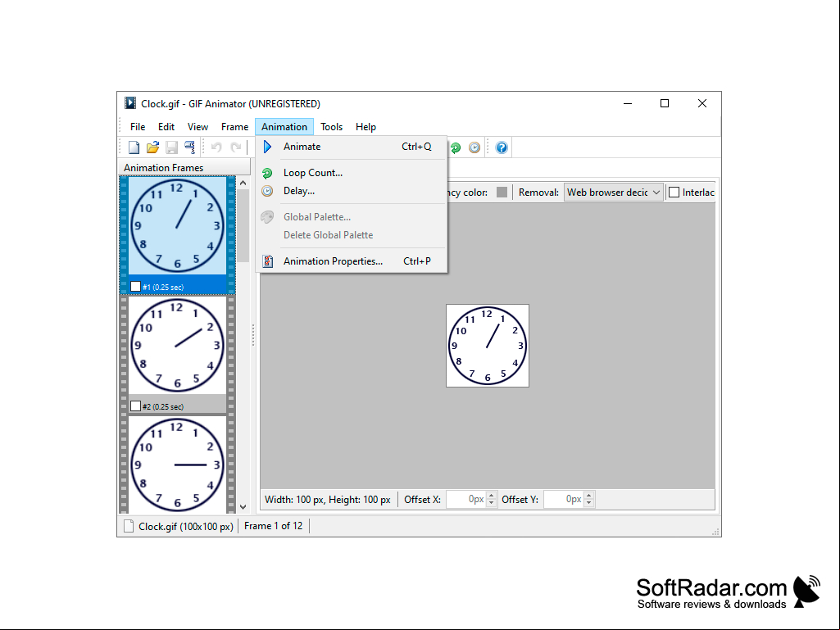Click 'Frame 1 of 12' status text

(x=273, y=526)
